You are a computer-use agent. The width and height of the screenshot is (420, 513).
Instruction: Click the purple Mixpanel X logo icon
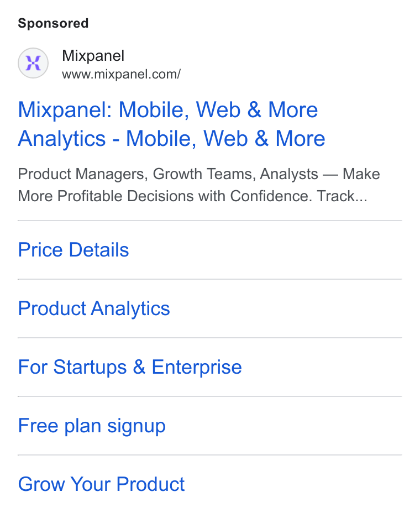(33, 63)
